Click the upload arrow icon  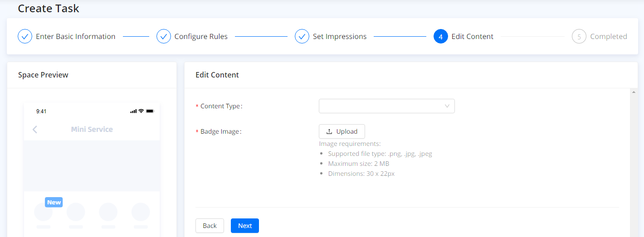[329, 131]
